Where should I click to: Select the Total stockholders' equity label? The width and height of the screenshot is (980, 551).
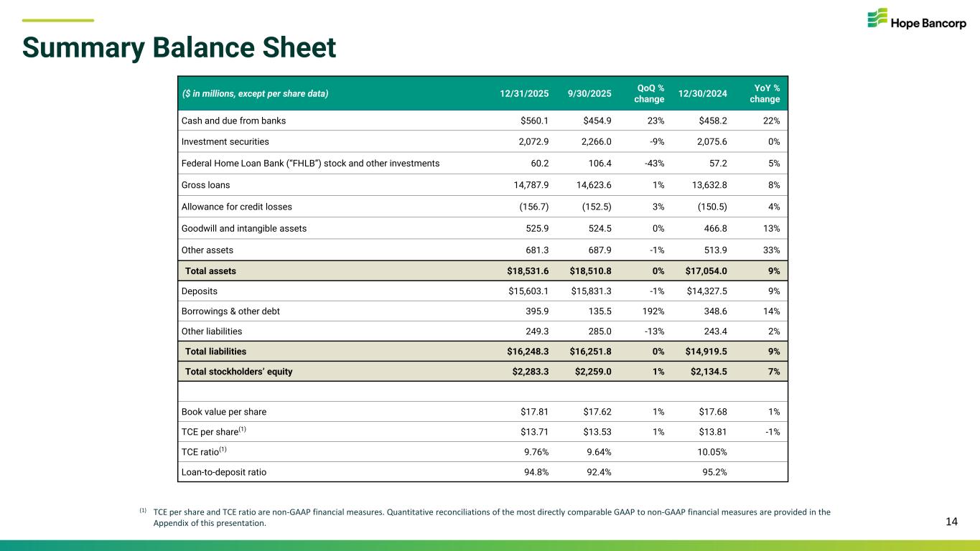(238, 372)
